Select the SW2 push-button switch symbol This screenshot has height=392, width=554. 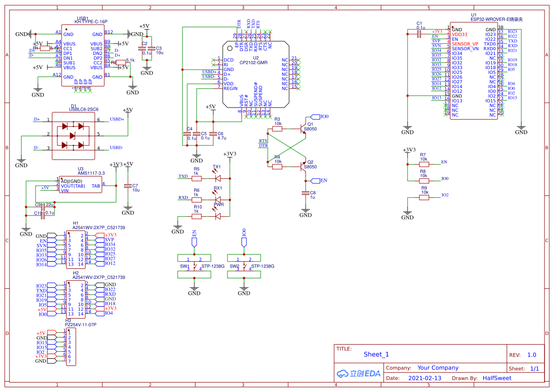click(244, 267)
